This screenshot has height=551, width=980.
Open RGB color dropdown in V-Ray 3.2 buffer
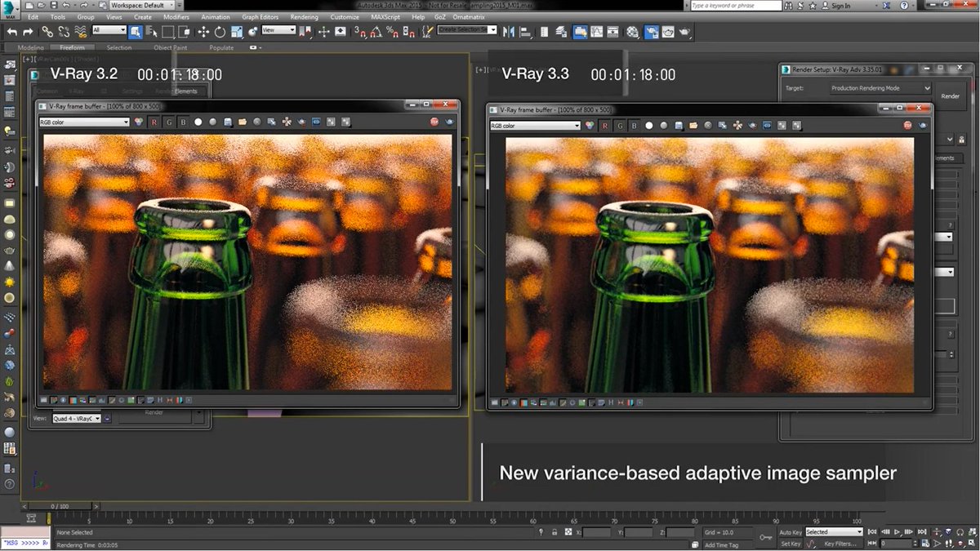pyautogui.click(x=84, y=122)
